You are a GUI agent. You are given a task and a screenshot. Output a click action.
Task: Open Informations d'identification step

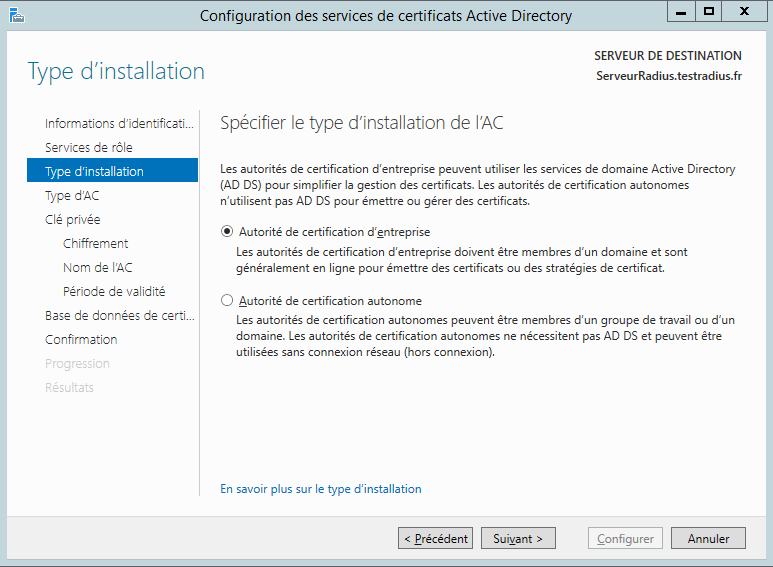tap(118, 124)
